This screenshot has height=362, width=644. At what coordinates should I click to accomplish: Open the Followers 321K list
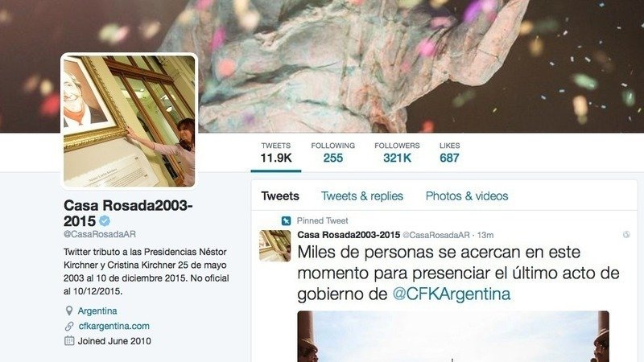pos(397,153)
